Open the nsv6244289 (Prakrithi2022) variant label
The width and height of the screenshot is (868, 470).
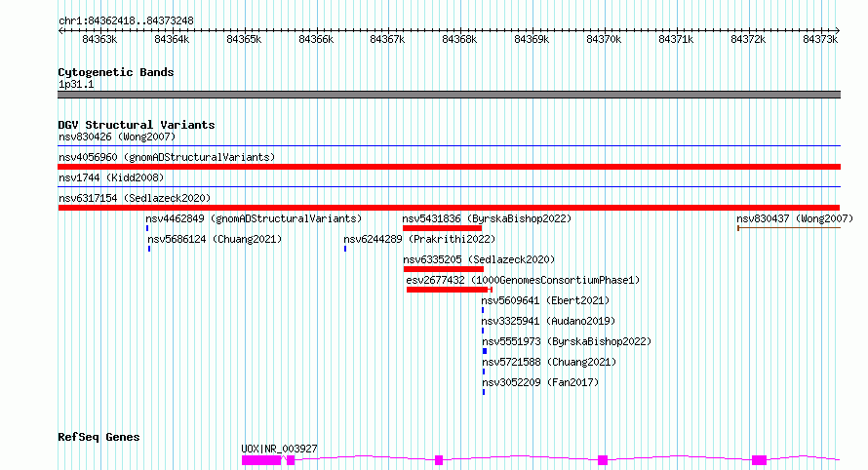419,239
